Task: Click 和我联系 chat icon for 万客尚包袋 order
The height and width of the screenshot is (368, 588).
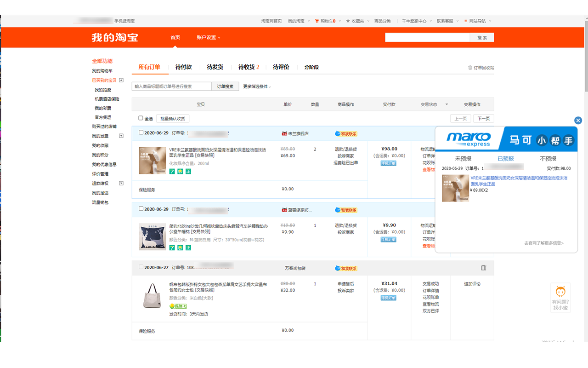Action: 346,268
